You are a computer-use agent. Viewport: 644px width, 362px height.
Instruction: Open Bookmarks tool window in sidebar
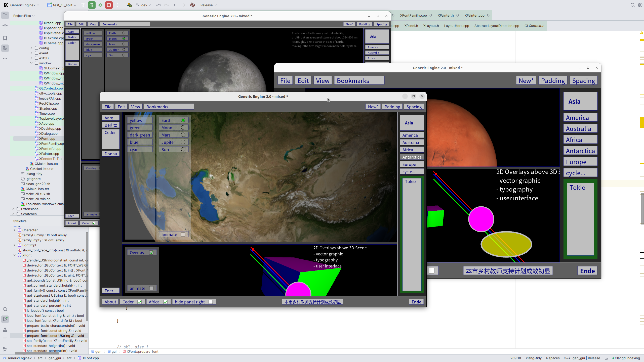point(5,38)
